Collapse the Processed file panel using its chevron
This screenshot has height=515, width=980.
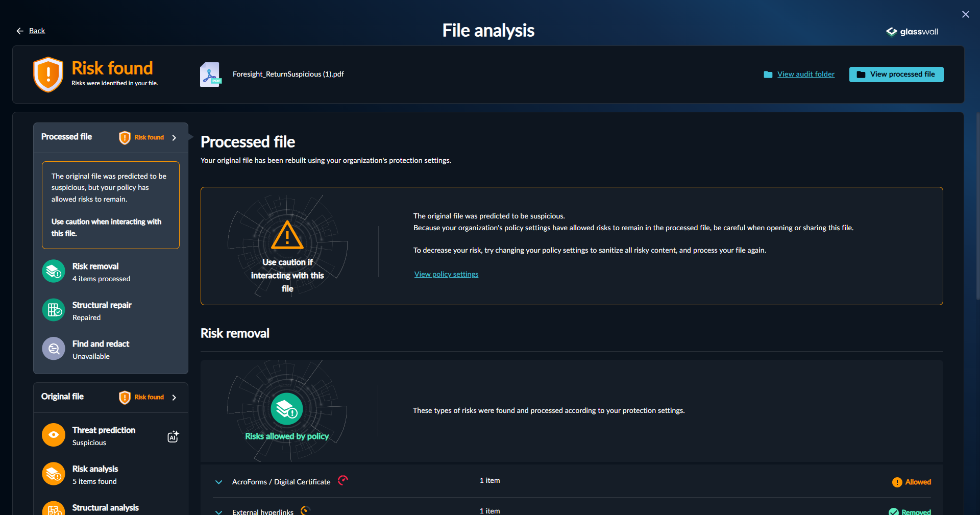[x=174, y=137]
